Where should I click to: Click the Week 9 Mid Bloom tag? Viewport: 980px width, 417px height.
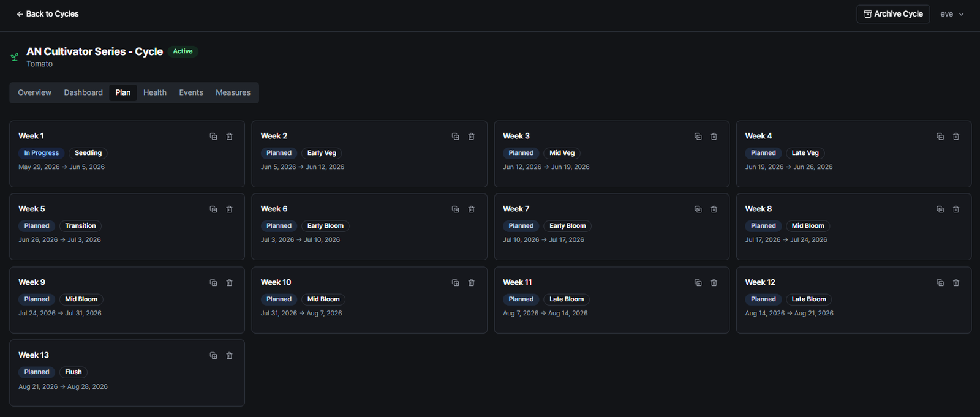(x=81, y=299)
